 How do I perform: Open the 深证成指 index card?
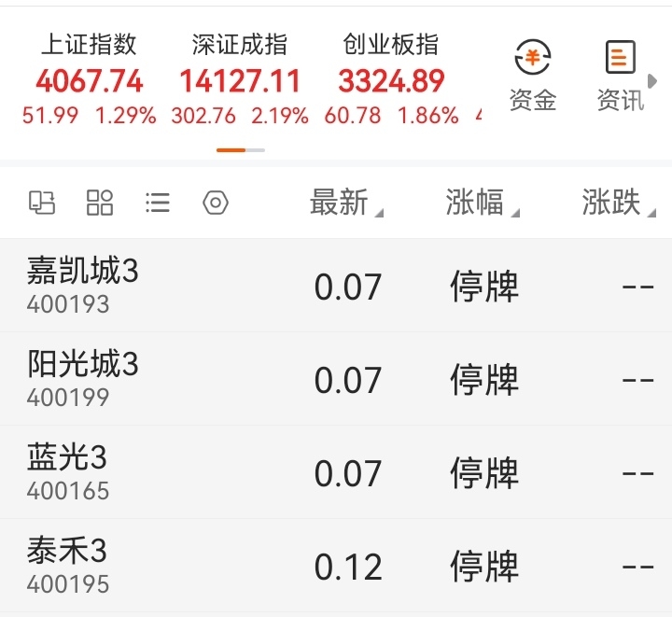[240, 79]
